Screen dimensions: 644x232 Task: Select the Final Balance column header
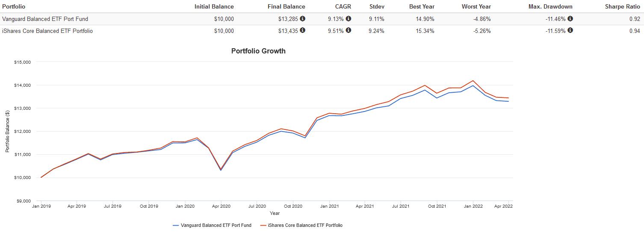coord(286,7)
